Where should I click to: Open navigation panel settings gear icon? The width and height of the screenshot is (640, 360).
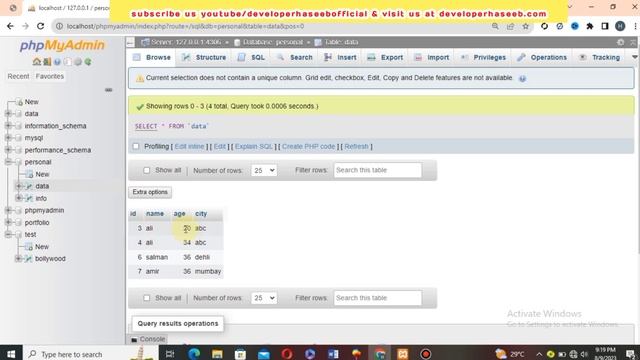78,62
